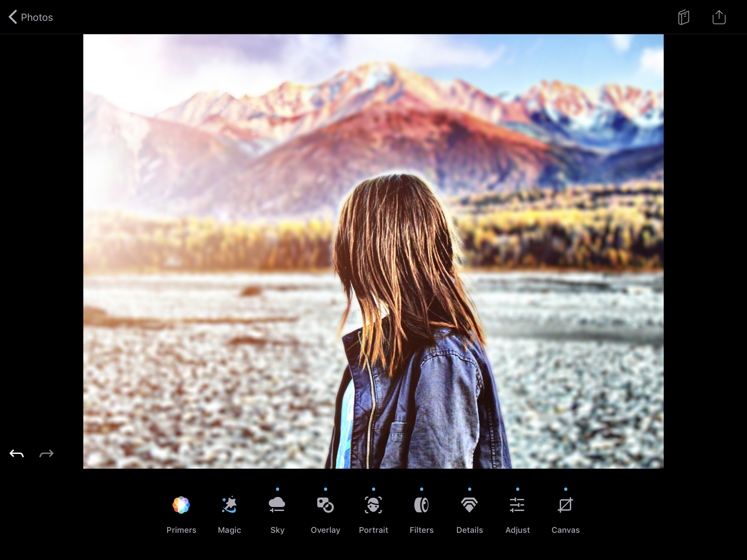Open the Primers color wheel tool
747x560 pixels.
pos(181,505)
